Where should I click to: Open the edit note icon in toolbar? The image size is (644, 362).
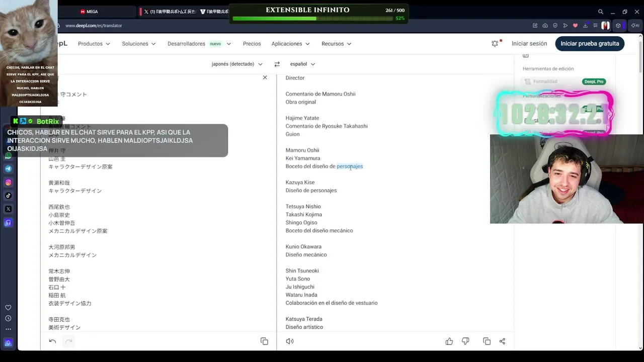(535, 26)
